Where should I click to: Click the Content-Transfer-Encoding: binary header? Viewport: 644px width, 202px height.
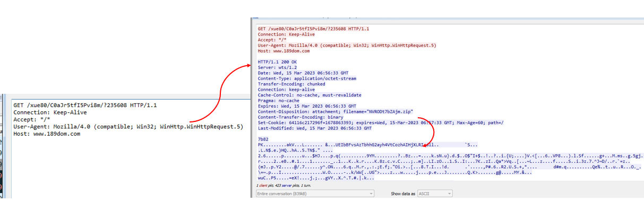[x=300, y=117]
